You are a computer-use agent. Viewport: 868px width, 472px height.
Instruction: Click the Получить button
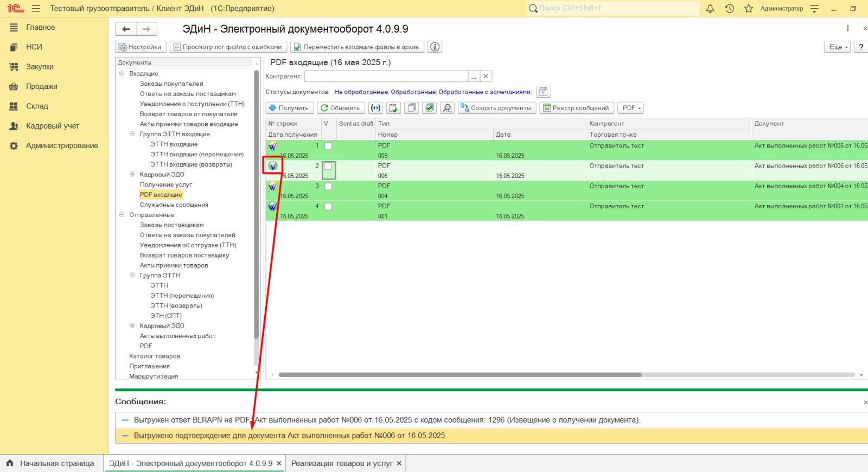[289, 108]
